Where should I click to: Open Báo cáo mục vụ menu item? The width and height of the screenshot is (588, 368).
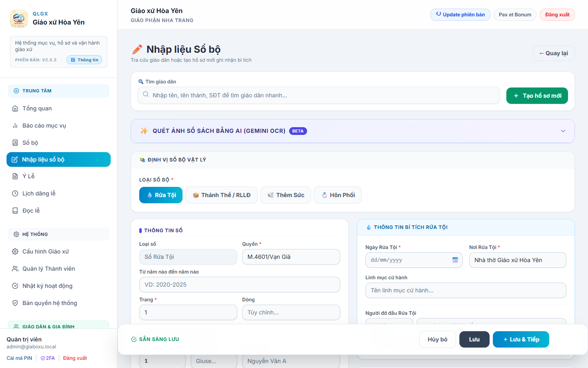(58, 126)
